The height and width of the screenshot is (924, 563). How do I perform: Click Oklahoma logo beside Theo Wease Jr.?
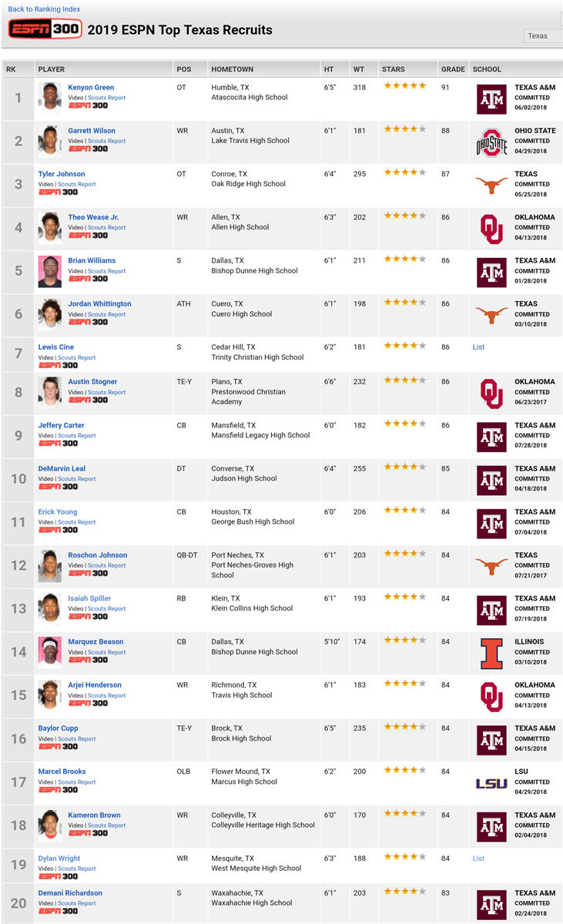click(x=491, y=229)
